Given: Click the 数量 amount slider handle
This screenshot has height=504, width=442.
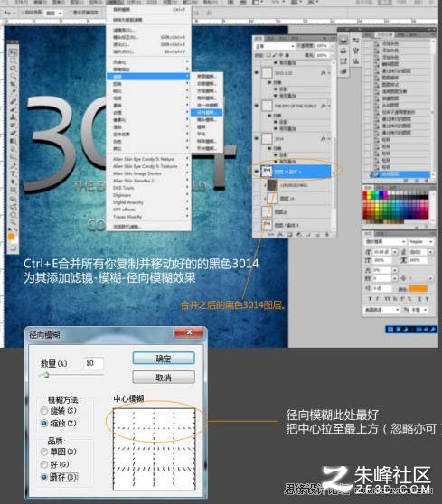Looking at the screenshot, I should [46, 375].
